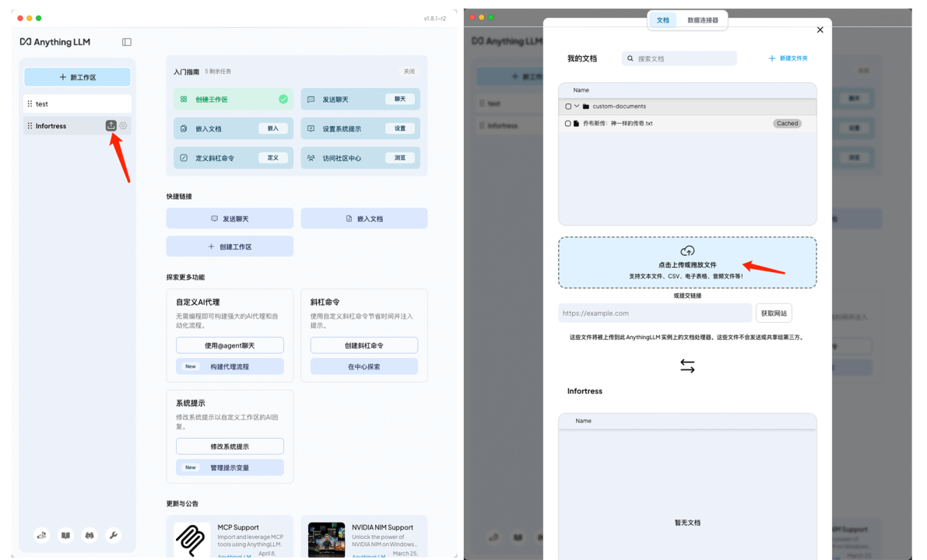Viewport: 927px width, 560px height.
Task: Click the 在中心探索 button
Action: tap(364, 366)
